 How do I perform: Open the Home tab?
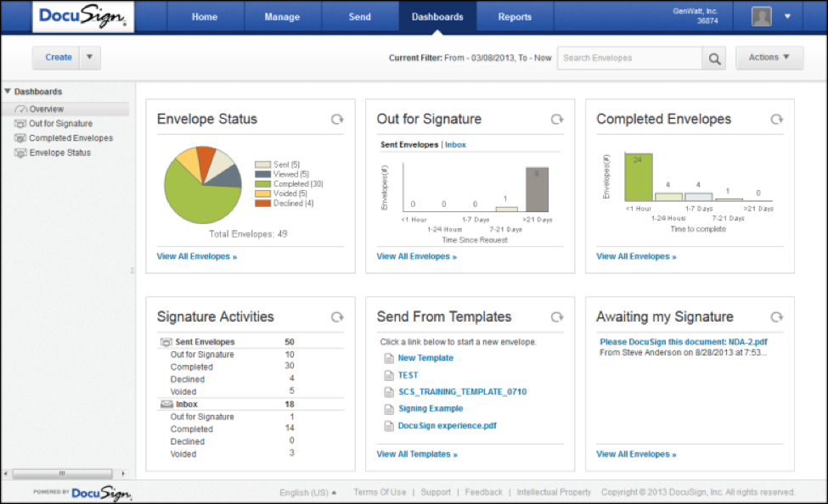click(x=205, y=17)
